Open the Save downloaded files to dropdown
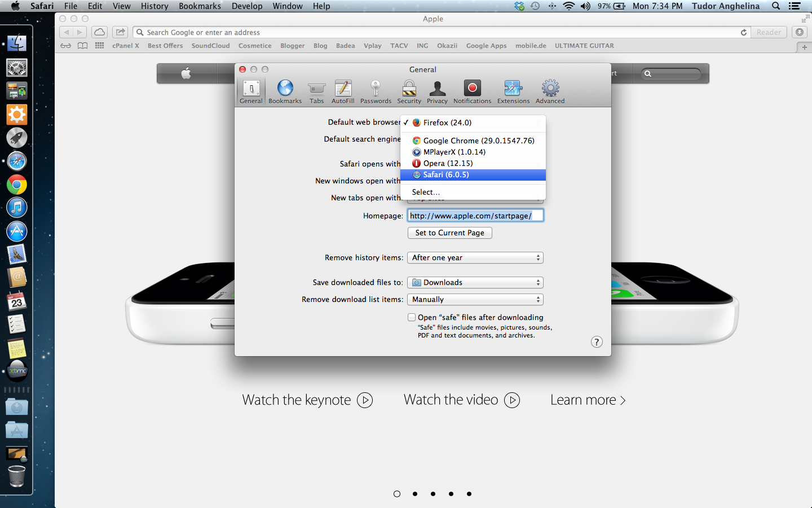Viewport: 812px width, 508px height. point(475,282)
